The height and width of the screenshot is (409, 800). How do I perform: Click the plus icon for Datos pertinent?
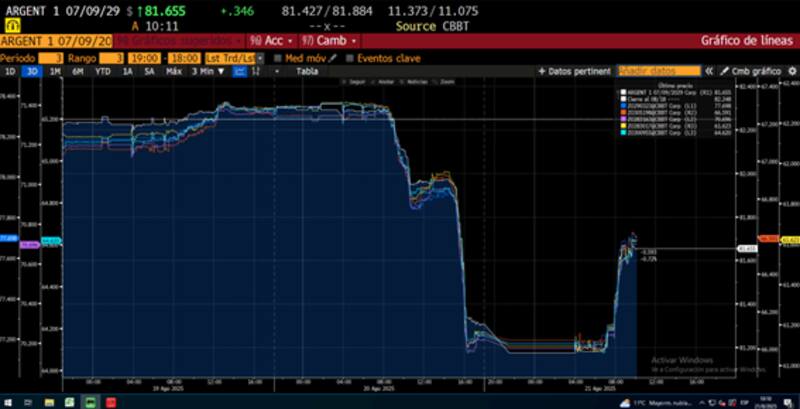coord(541,72)
